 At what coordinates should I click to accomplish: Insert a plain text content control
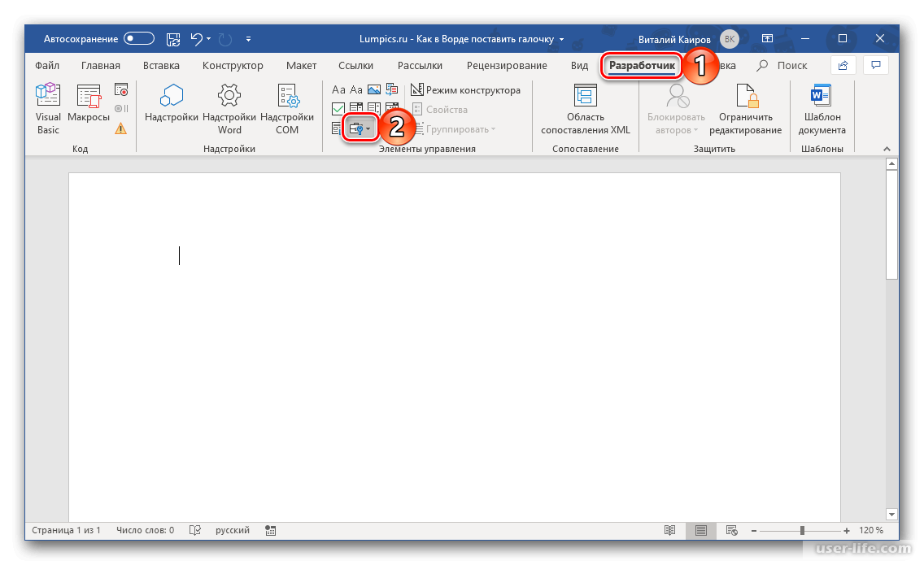click(x=356, y=89)
